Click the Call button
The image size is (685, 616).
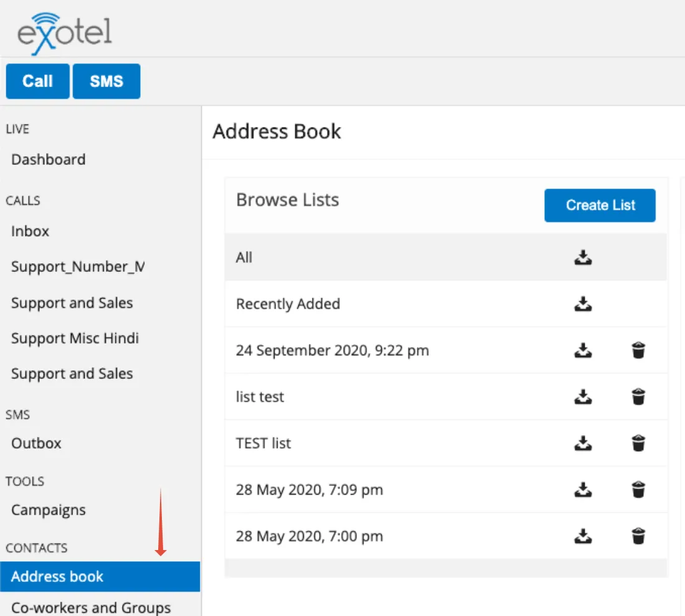37,82
